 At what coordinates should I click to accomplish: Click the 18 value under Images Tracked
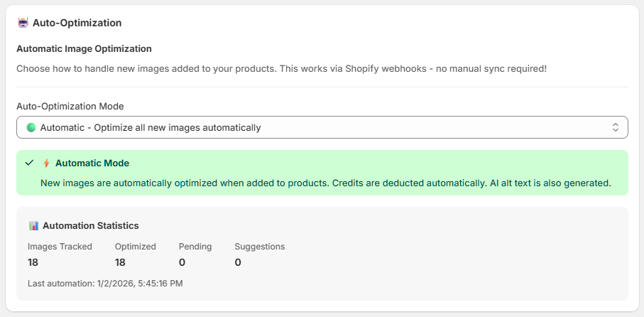(x=33, y=262)
